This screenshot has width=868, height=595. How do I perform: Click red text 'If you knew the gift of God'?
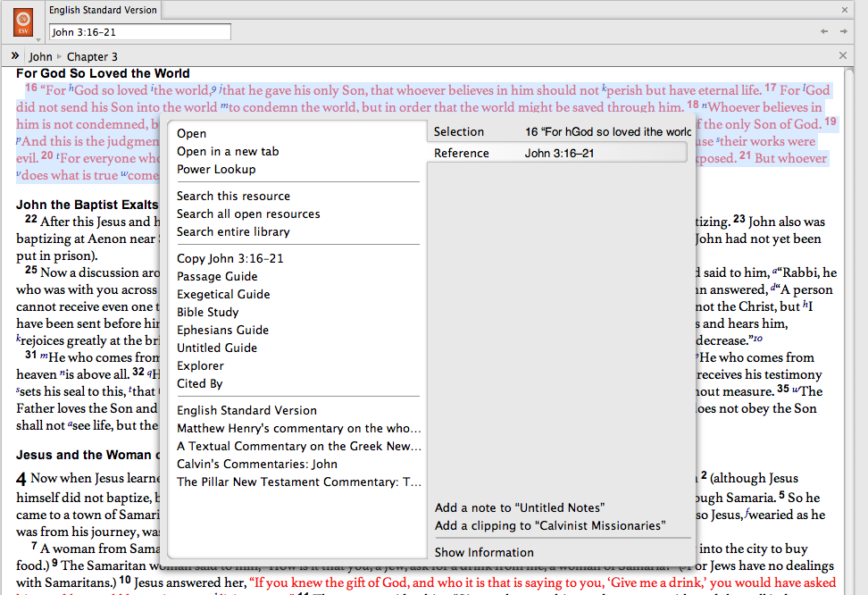(329, 582)
